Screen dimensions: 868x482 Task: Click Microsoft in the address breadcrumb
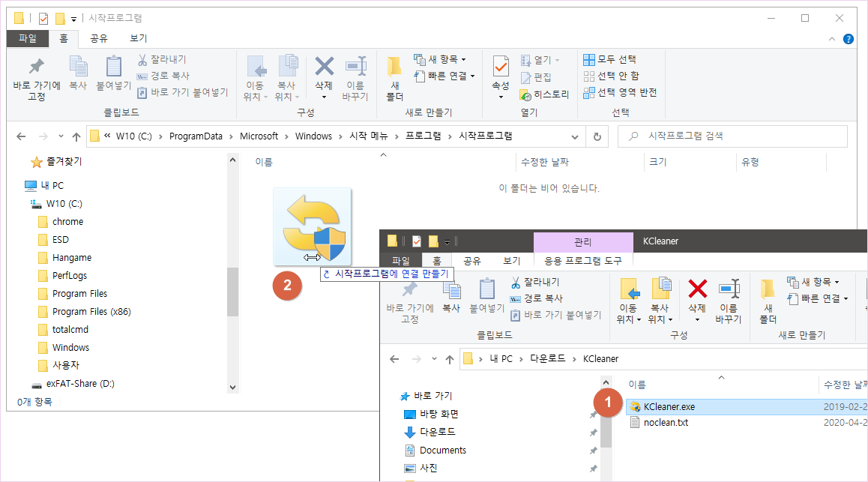tap(259, 136)
